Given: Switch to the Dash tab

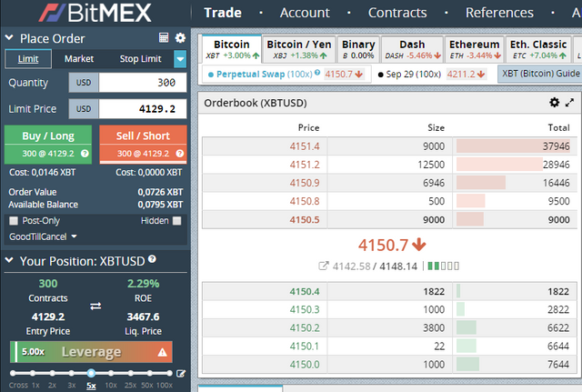Looking at the screenshot, I should coord(412,49).
